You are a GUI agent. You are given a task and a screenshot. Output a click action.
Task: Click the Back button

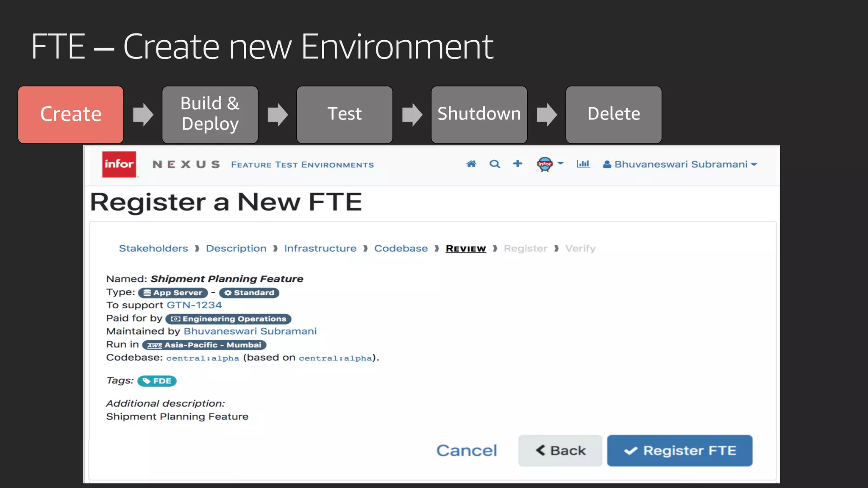pos(560,451)
